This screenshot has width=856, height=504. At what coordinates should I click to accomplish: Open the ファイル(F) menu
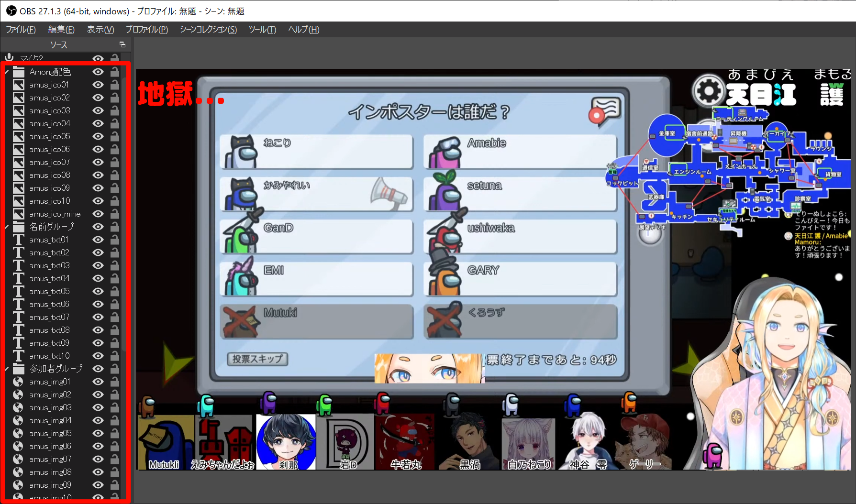(21, 30)
